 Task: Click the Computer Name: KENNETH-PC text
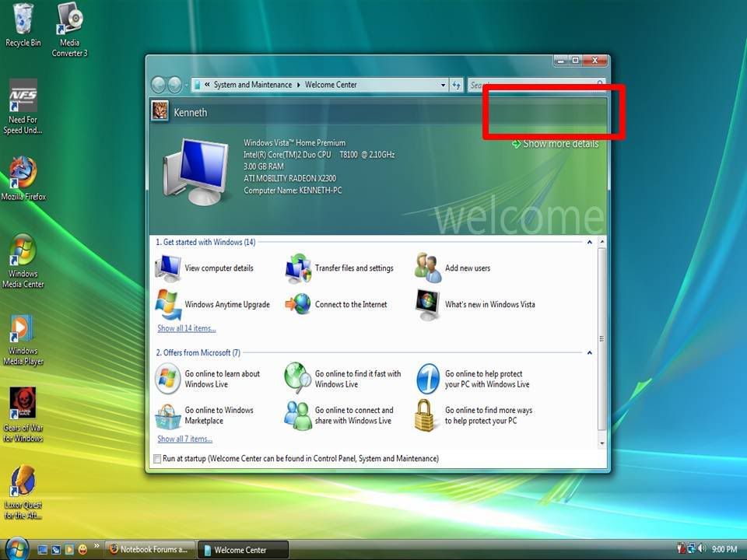click(293, 191)
